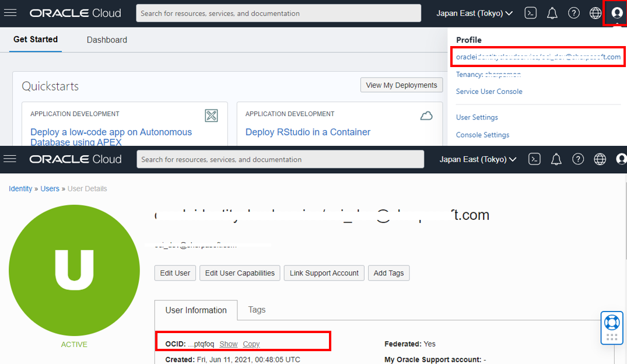Click the Quickstarts heading
627x364 pixels.
(x=50, y=86)
